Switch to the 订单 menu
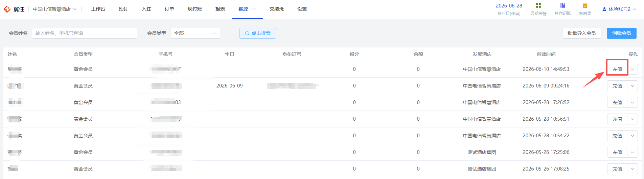The height and width of the screenshot is (179, 644). pyautogui.click(x=169, y=9)
